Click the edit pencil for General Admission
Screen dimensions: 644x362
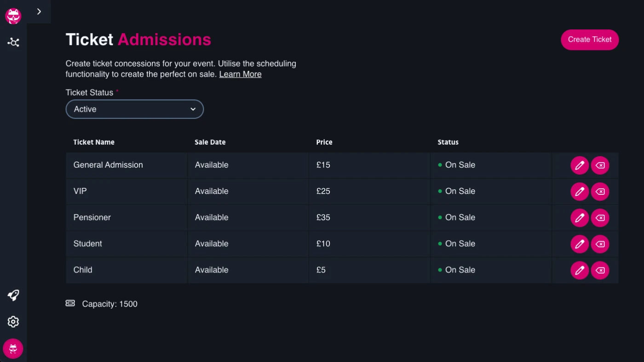tap(579, 165)
